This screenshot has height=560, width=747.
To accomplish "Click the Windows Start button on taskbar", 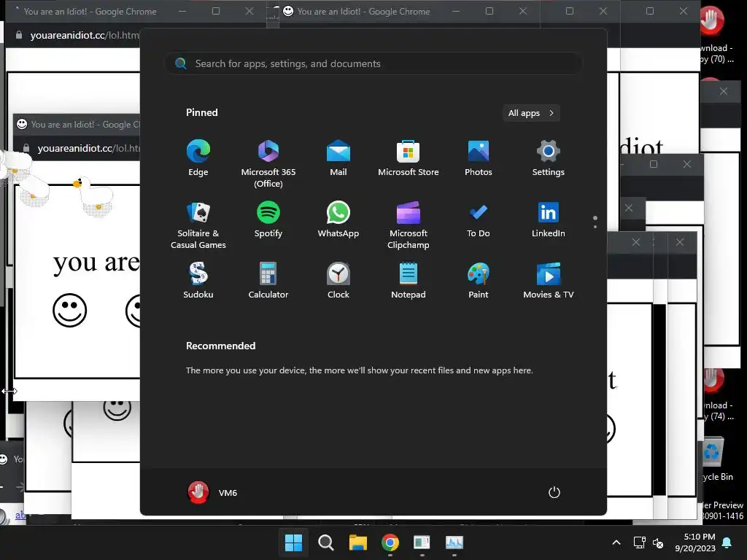I will point(293,542).
